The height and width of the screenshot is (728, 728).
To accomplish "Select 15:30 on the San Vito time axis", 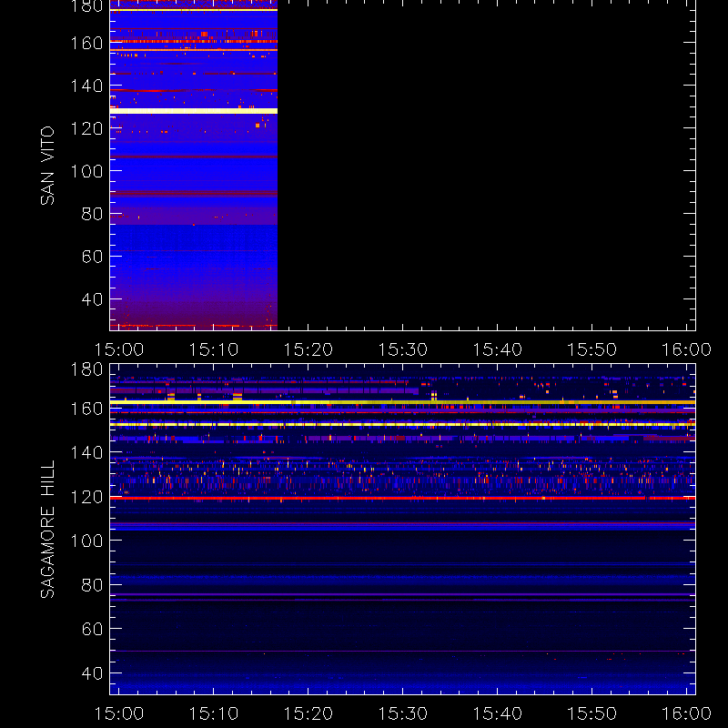I will (403, 349).
